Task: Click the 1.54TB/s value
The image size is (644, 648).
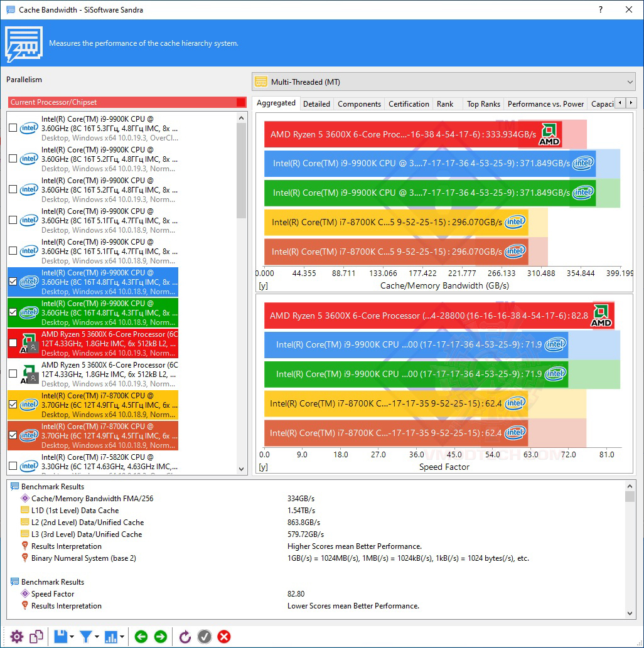Action: point(301,511)
